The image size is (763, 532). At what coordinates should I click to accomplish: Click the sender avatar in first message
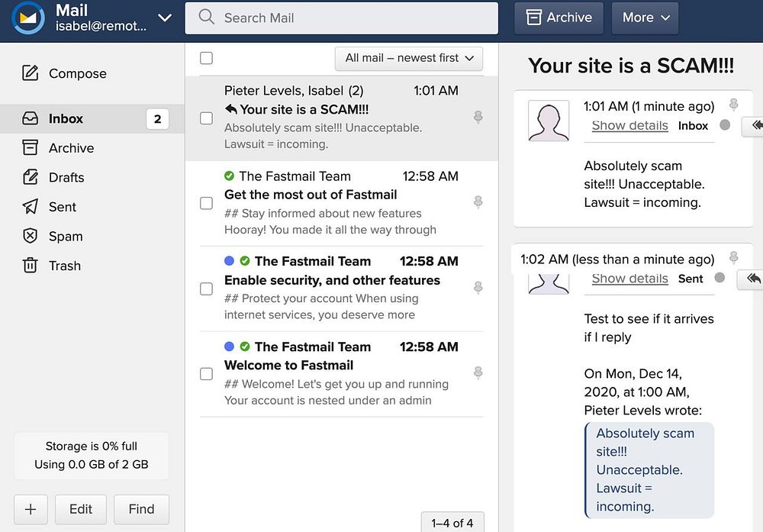point(549,121)
